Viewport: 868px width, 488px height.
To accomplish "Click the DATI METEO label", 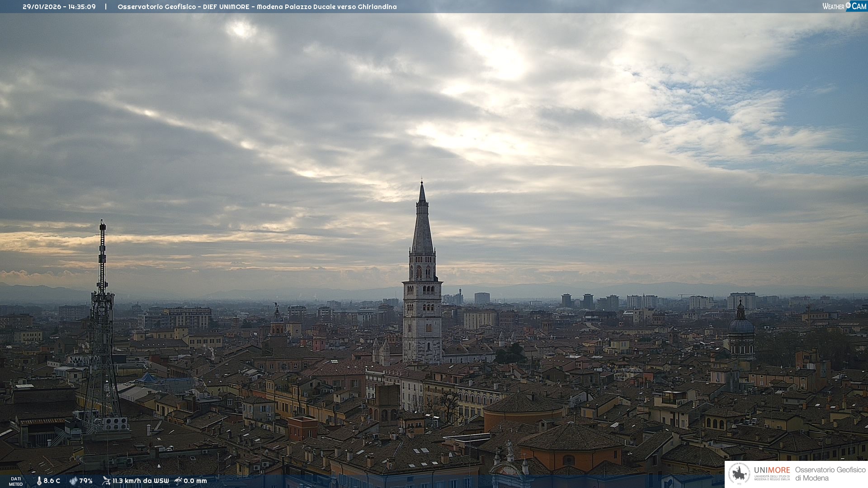I will 16,481.
